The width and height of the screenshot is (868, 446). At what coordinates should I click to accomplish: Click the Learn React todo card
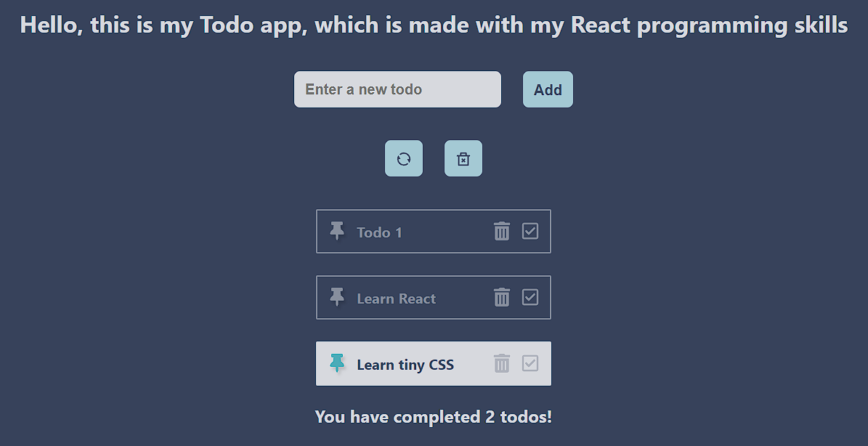(434, 297)
